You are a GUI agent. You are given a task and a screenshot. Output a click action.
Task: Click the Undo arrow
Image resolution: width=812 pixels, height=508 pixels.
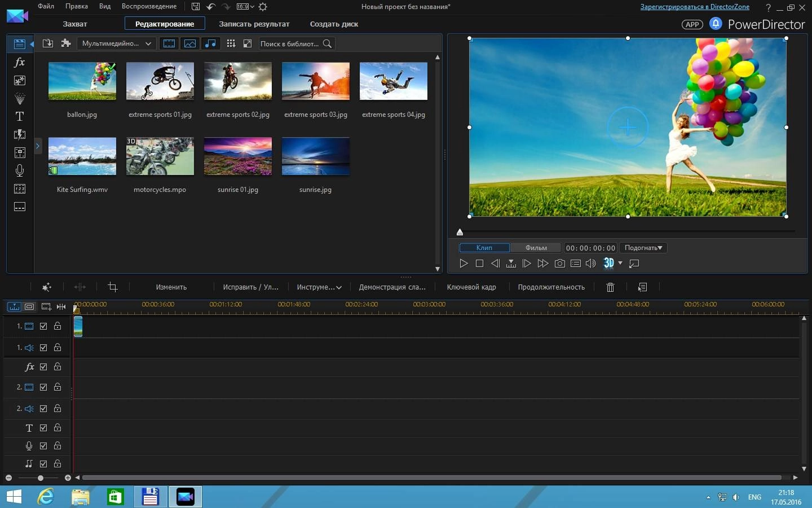click(x=211, y=7)
